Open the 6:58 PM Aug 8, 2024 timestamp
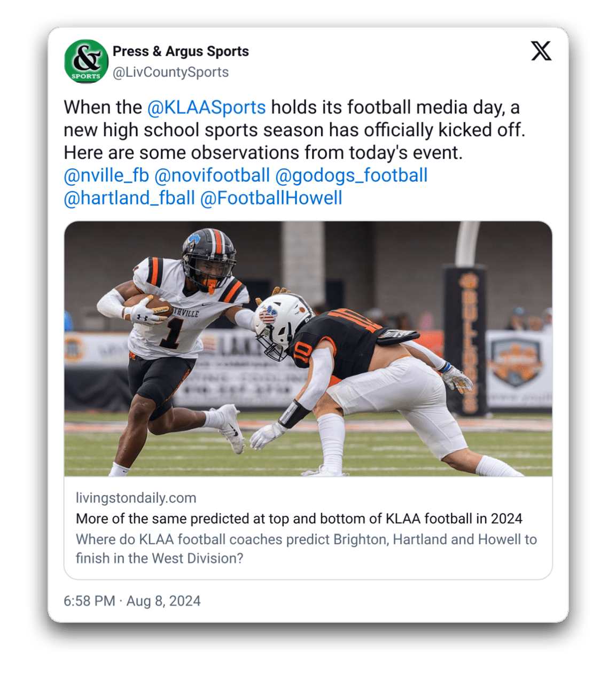 (132, 601)
